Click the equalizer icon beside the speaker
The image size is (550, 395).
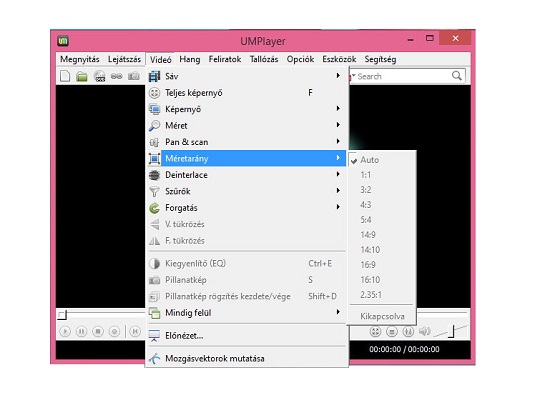[x=408, y=332]
